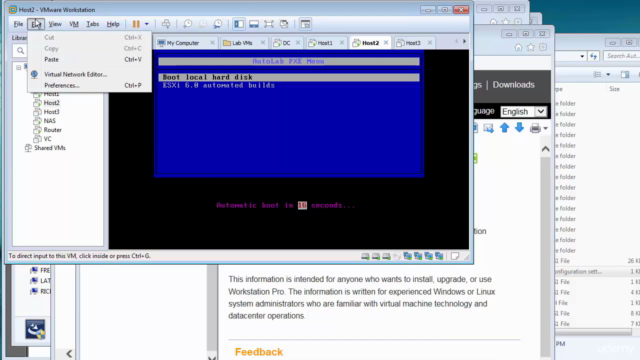Open the Help menu
Screen dimensions: 640x360
point(113,24)
